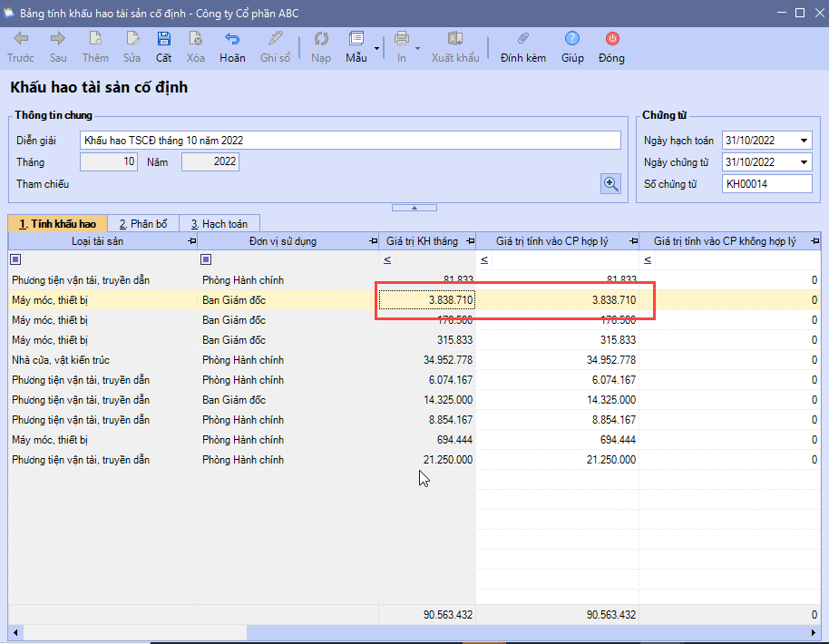Switch to the 2. Phân bổ tab
Viewport: 829px width, 644px height.
pyautogui.click(x=143, y=224)
